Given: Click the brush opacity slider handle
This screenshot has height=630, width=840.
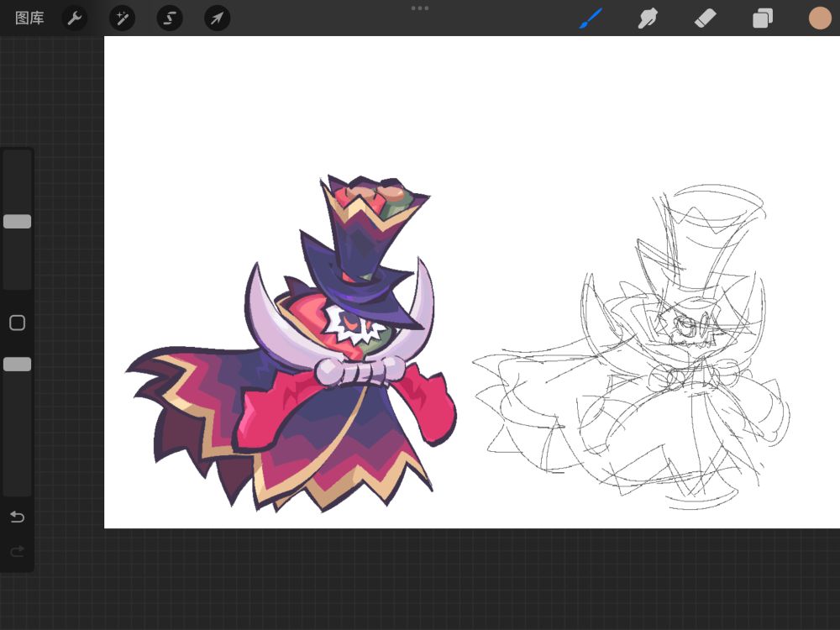Looking at the screenshot, I should (x=17, y=365).
